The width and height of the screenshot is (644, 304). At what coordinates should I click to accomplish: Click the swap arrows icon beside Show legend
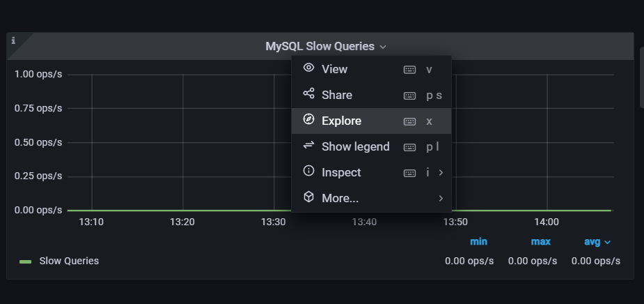click(x=308, y=145)
